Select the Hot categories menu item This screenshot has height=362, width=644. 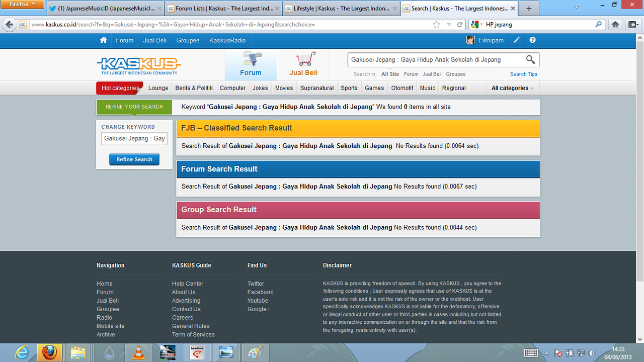(120, 88)
